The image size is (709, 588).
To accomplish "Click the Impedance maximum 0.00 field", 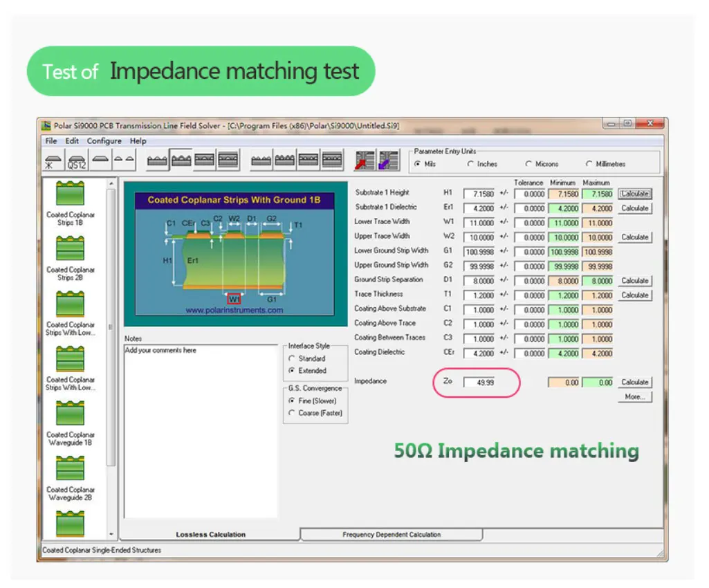I will tap(598, 383).
